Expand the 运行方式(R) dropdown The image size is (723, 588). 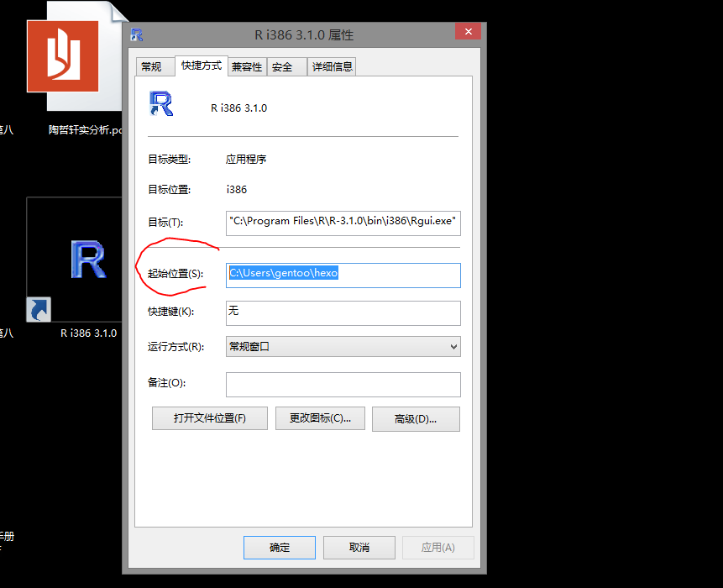[x=343, y=347]
